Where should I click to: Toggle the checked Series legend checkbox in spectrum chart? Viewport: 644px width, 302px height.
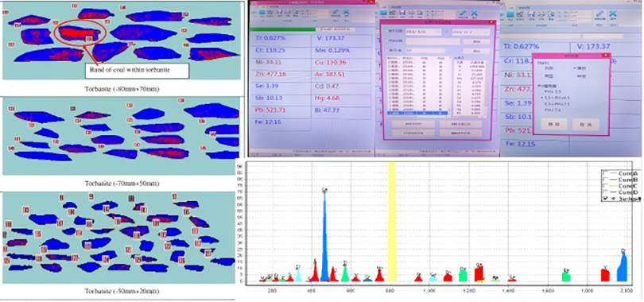click(605, 198)
